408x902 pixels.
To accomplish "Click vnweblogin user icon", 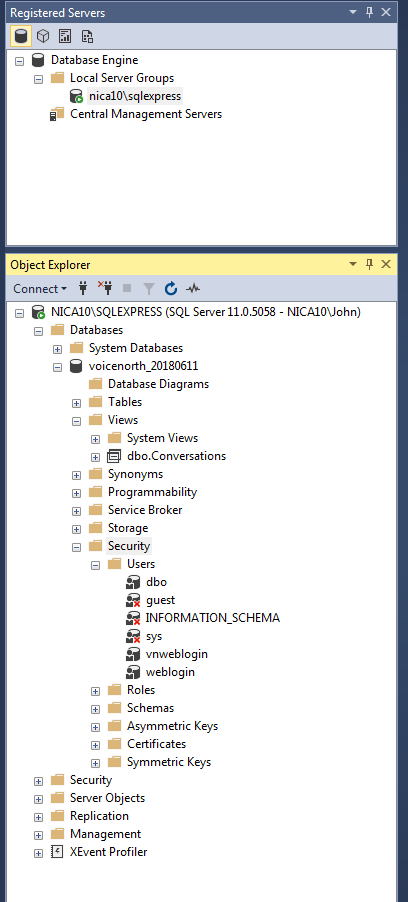I will pos(133,654).
